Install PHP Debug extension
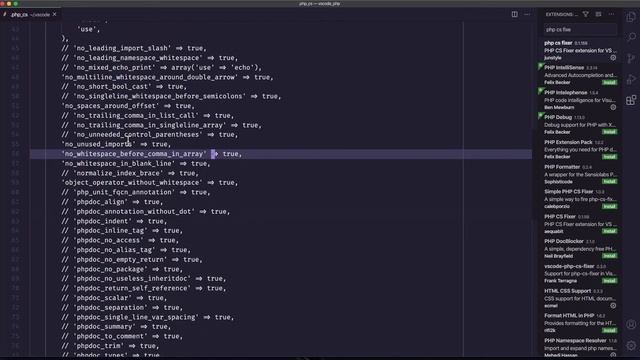 coord(609,132)
